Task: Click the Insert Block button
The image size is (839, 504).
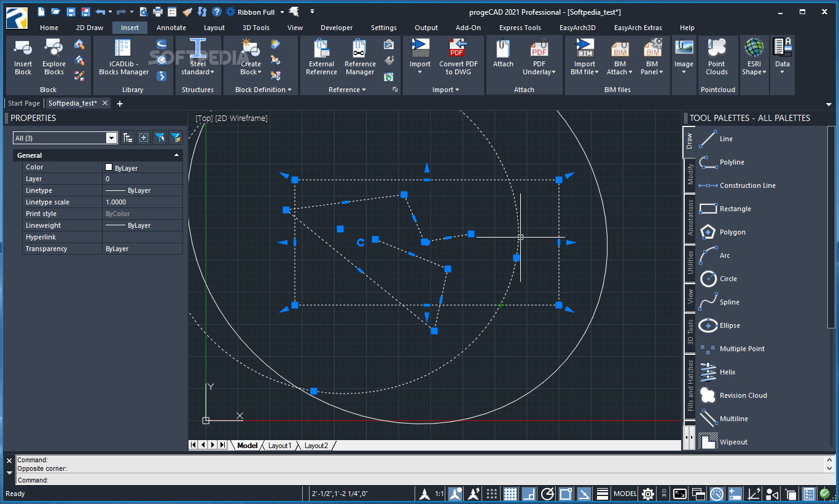Action: tap(23, 56)
